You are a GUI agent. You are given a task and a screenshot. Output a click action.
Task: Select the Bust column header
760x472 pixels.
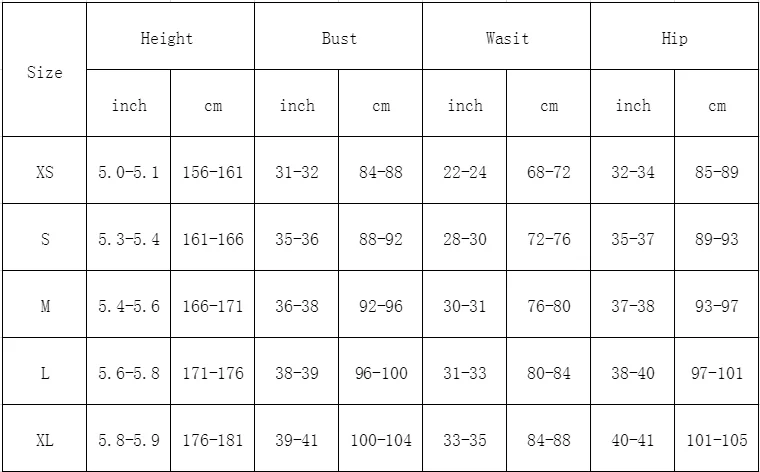[338, 36]
